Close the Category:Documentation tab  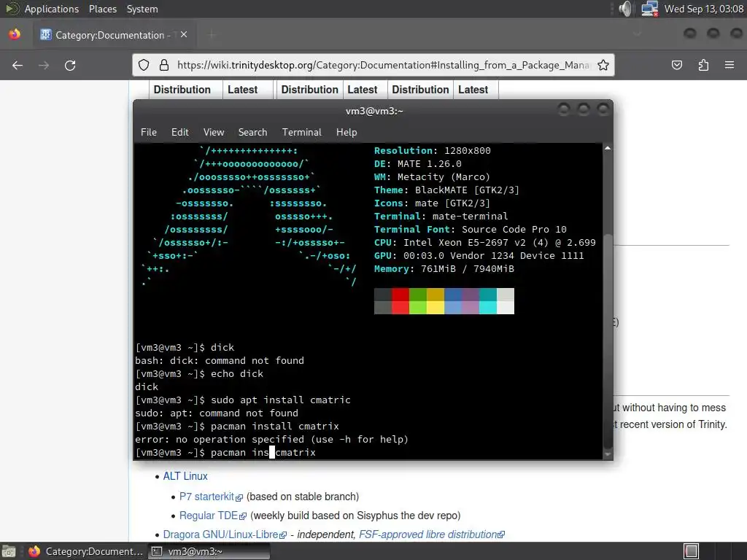pyautogui.click(x=184, y=35)
